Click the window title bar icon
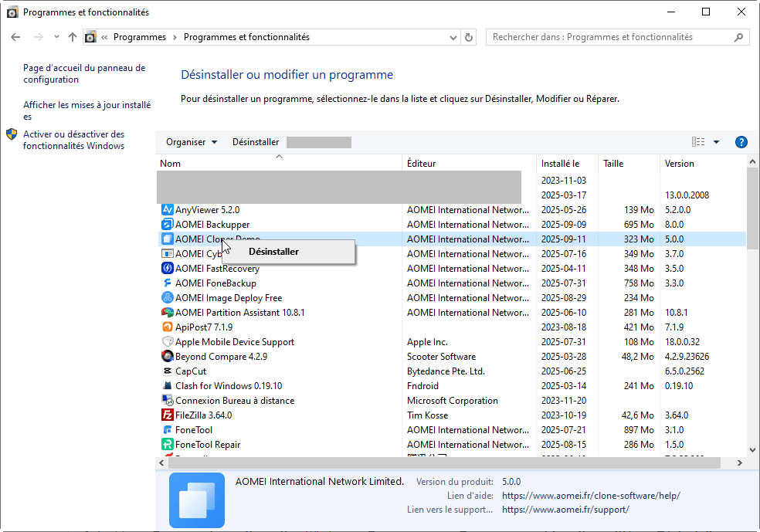 click(x=12, y=12)
